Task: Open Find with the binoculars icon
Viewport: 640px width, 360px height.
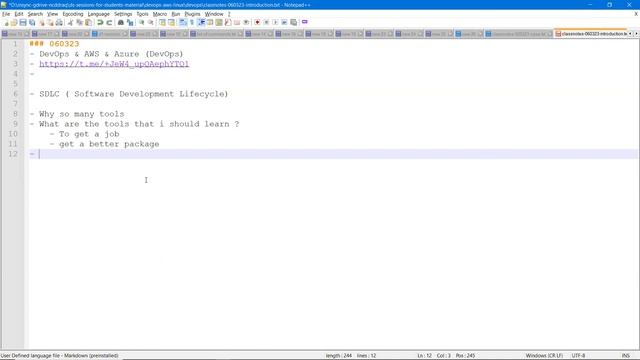Action: coord(121,22)
